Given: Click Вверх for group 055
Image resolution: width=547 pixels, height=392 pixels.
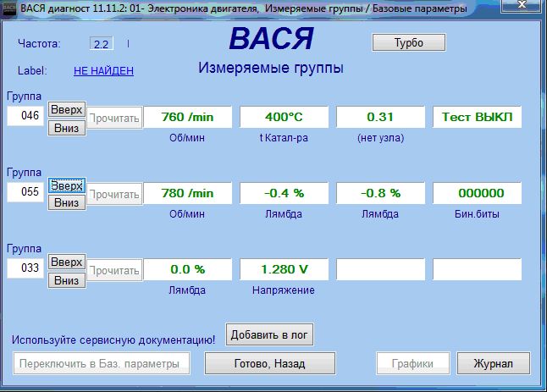Looking at the screenshot, I should [x=67, y=185].
